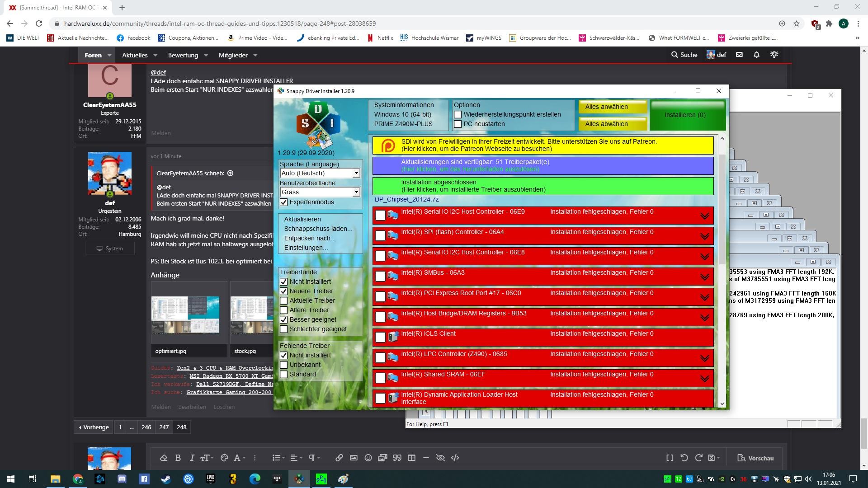The height and width of the screenshot is (488, 868).
Task: Open the Mitglieder navigation menu
Action: click(233, 55)
